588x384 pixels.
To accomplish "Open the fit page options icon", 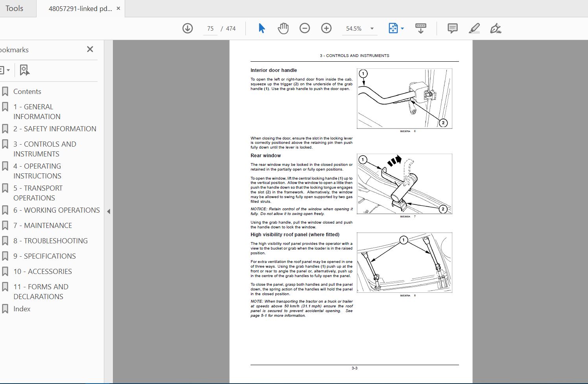I will tap(396, 28).
